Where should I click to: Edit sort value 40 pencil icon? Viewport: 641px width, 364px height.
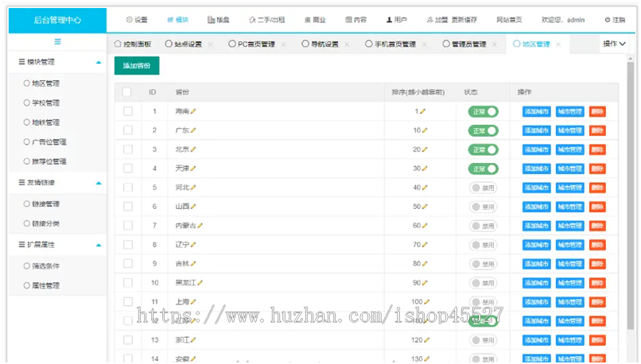pyautogui.click(x=425, y=188)
